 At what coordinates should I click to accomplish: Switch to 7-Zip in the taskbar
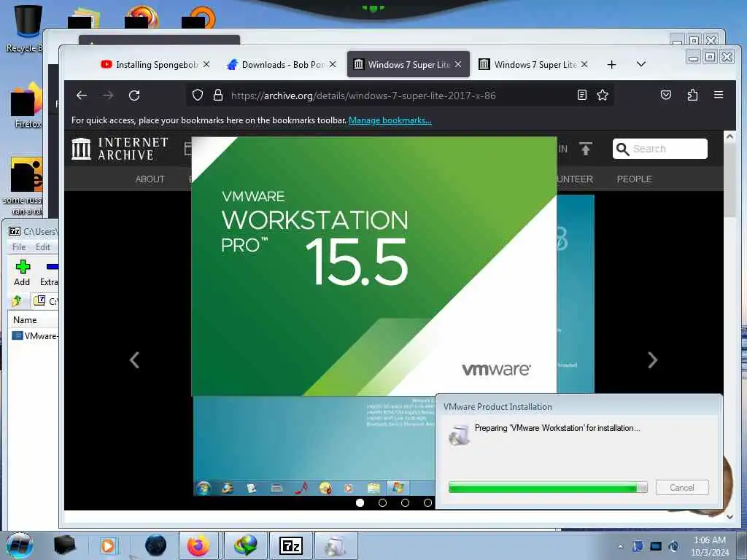tap(290, 545)
